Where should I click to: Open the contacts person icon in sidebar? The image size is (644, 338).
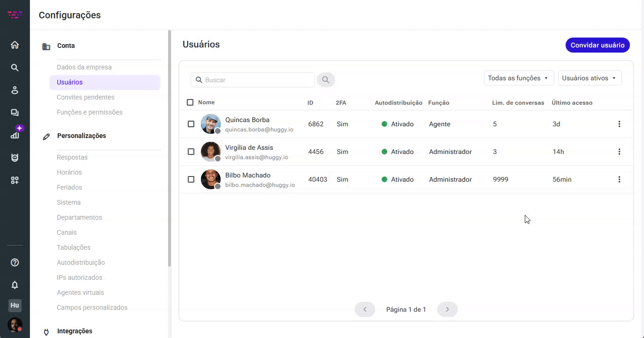click(x=15, y=90)
